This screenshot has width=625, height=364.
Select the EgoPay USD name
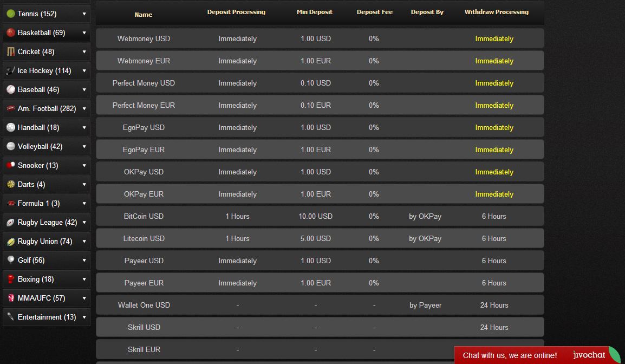144,128
